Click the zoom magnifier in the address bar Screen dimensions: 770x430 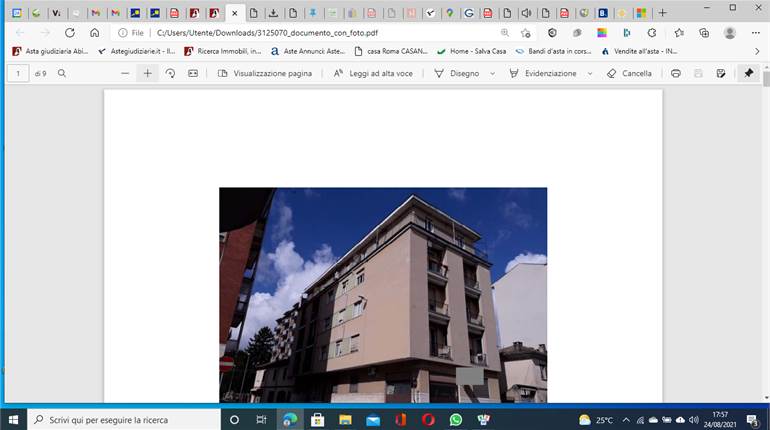tap(505, 33)
